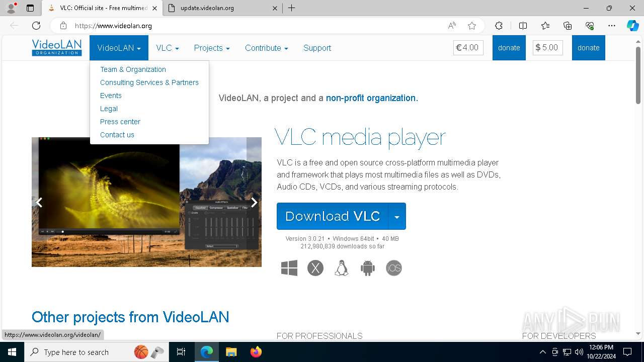Select the iOS platform icon
The image size is (644, 362).
click(x=394, y=268)
